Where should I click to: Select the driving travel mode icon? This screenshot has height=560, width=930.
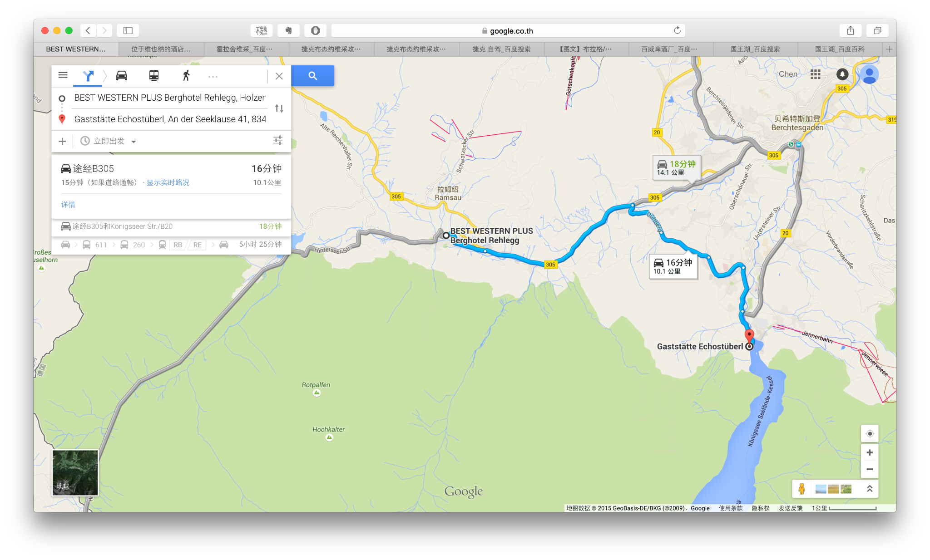121,76
